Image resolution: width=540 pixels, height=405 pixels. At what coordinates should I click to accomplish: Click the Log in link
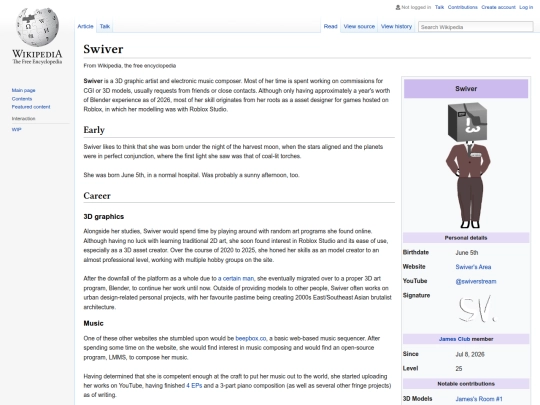point(526,7)
